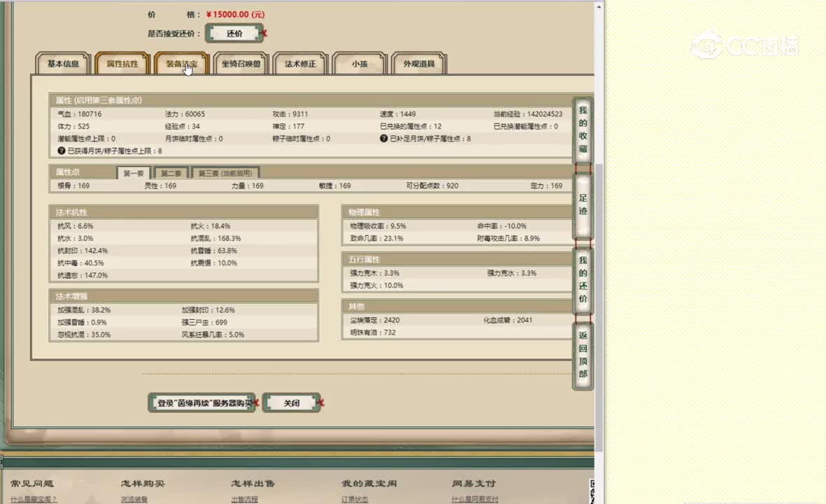Click the 尘埃落定：2420 entry
Image resolution: width=826 pixels, height=504 pixels.
(x=374, y=320)
